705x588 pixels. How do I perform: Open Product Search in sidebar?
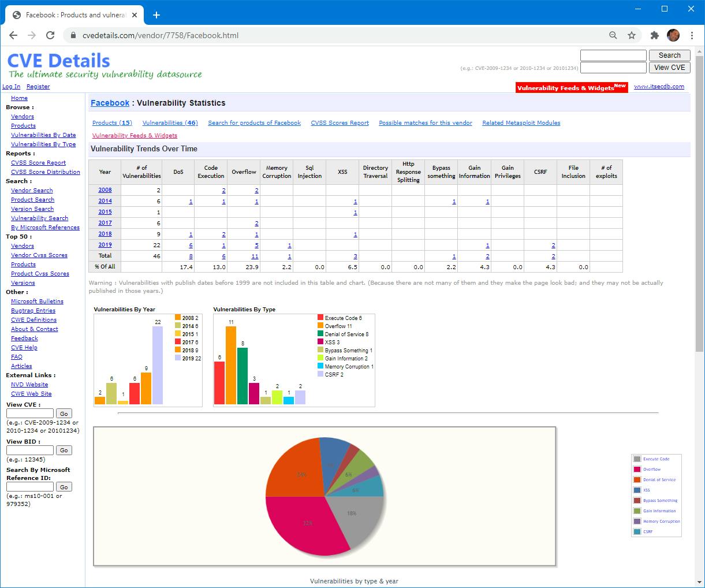click(32, 200)
